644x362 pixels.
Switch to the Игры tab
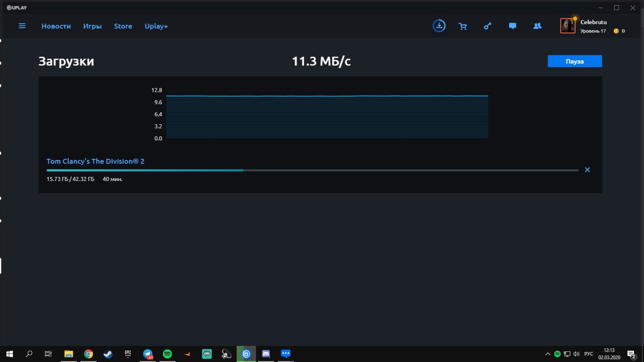point(93,26)
